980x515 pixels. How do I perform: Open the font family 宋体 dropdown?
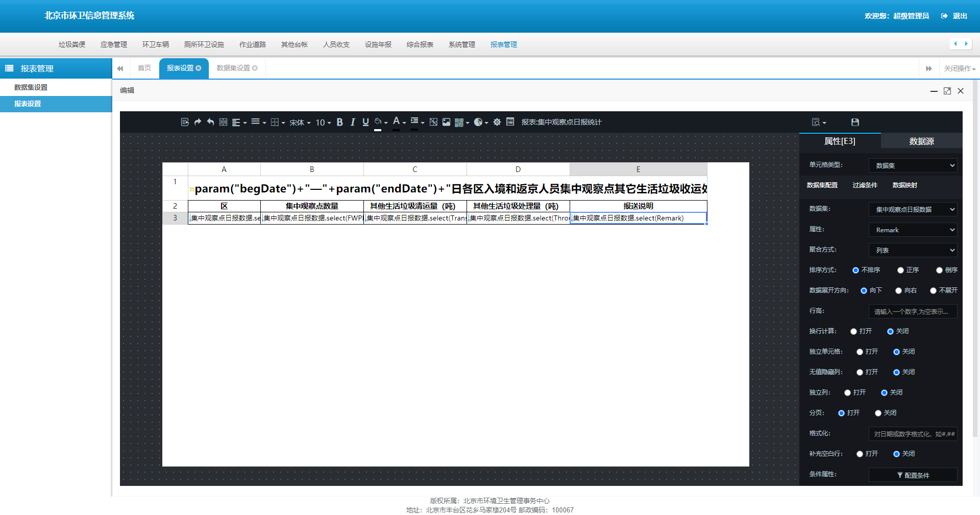[x=300, y=122]
